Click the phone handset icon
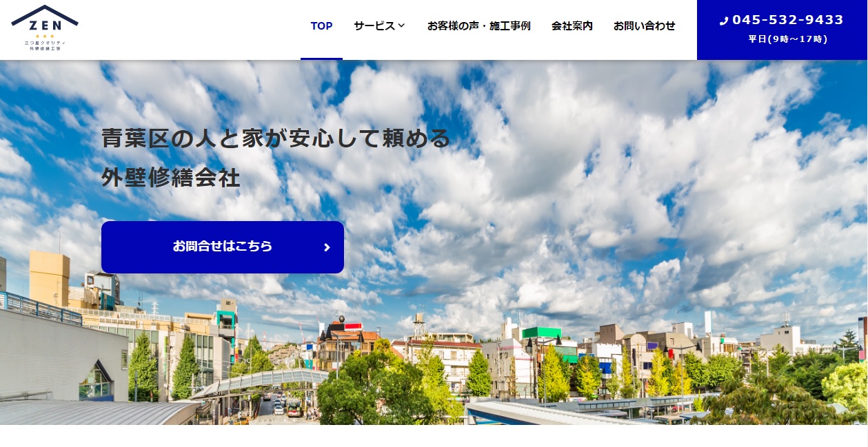The image size is (868, 447). tap(723, 21)
